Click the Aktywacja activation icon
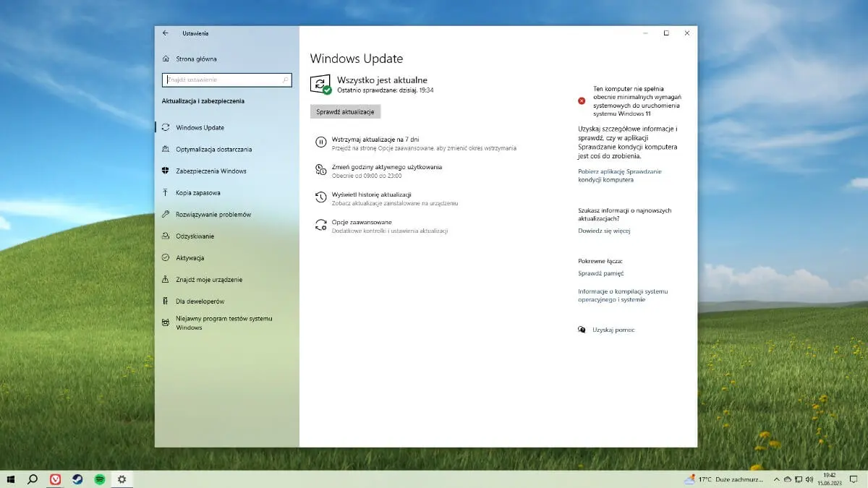This screenshot has height=488, width=868. (166, 257)
